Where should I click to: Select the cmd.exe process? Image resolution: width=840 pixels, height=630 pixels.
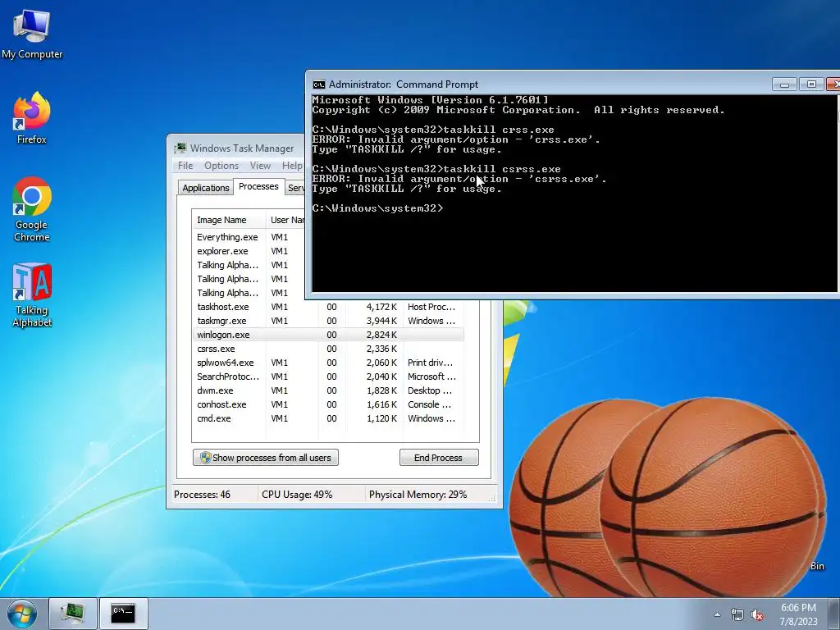pos(328,418)
